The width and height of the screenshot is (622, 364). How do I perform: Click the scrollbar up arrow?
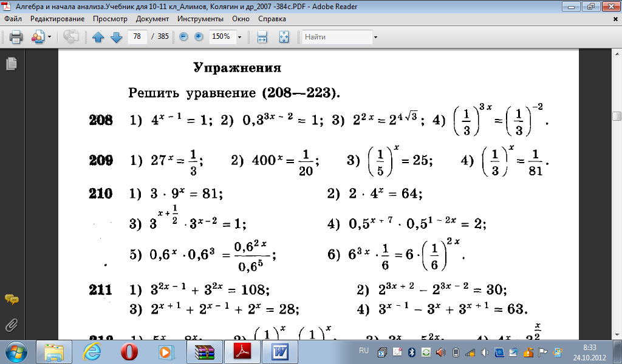point(617,53)
